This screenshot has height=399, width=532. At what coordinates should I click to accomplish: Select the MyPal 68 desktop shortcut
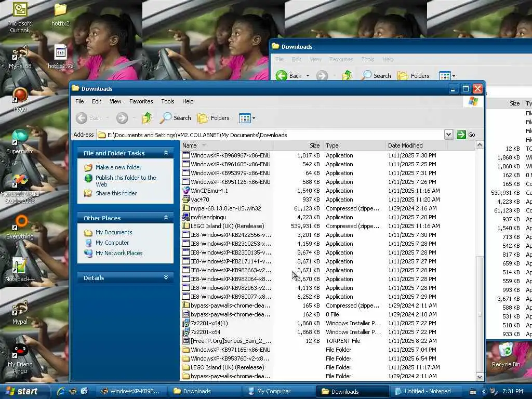pos(20,58)
